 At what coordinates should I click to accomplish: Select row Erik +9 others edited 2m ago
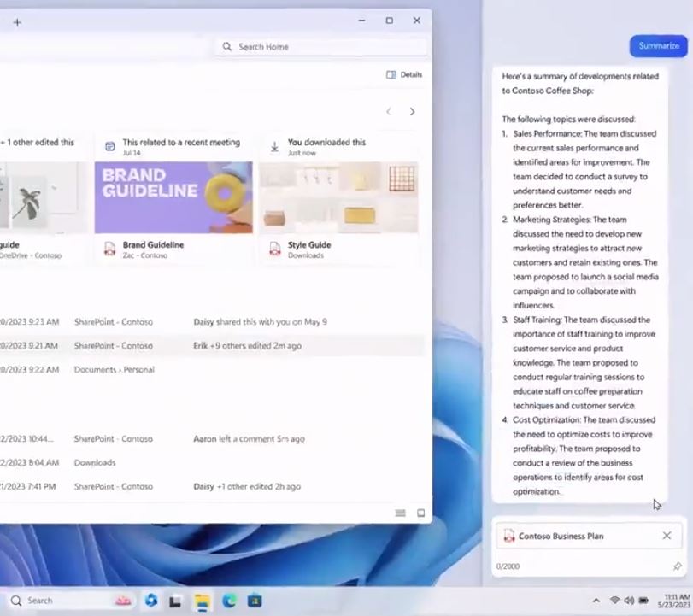(212, 345)
